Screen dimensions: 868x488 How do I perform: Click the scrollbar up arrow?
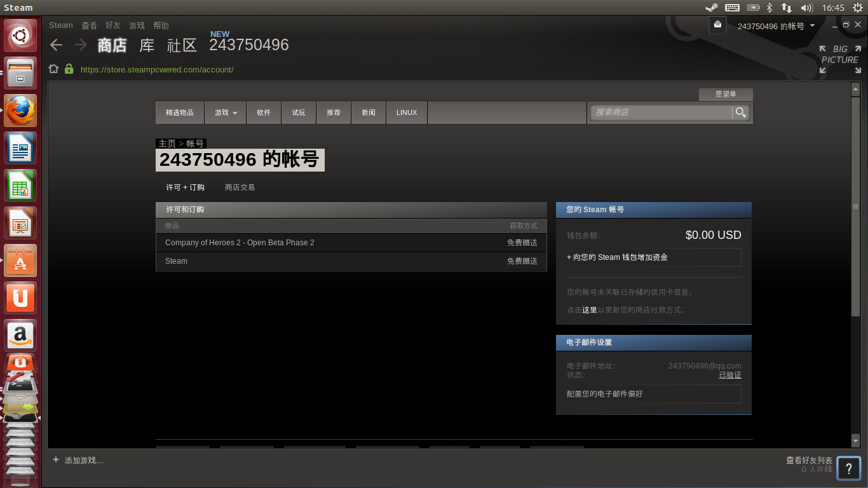pos(855,89)
